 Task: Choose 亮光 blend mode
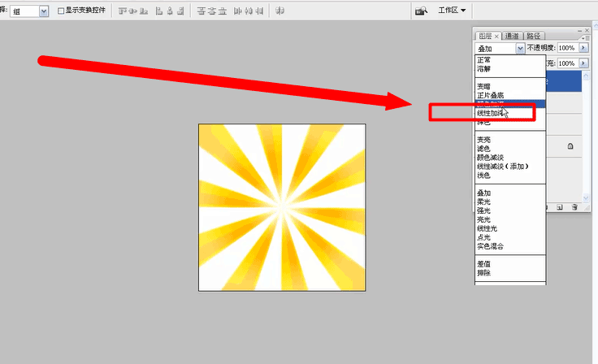pos(510,219)
